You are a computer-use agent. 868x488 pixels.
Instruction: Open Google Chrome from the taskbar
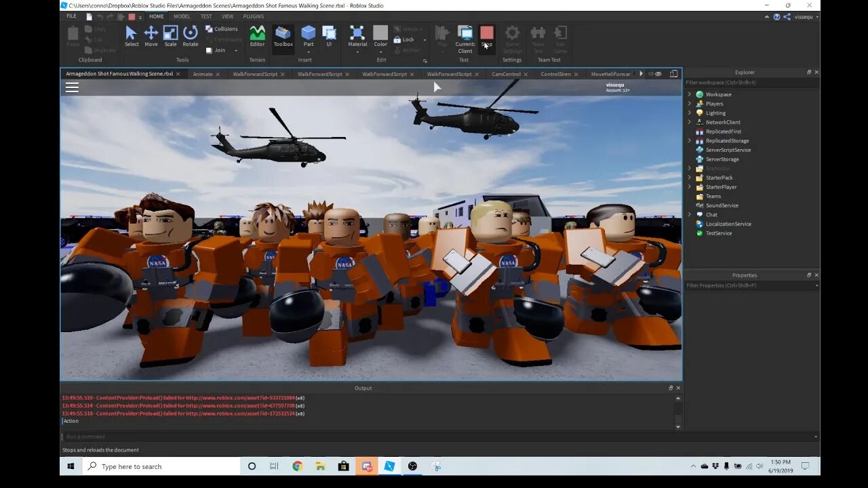point(297,466)
